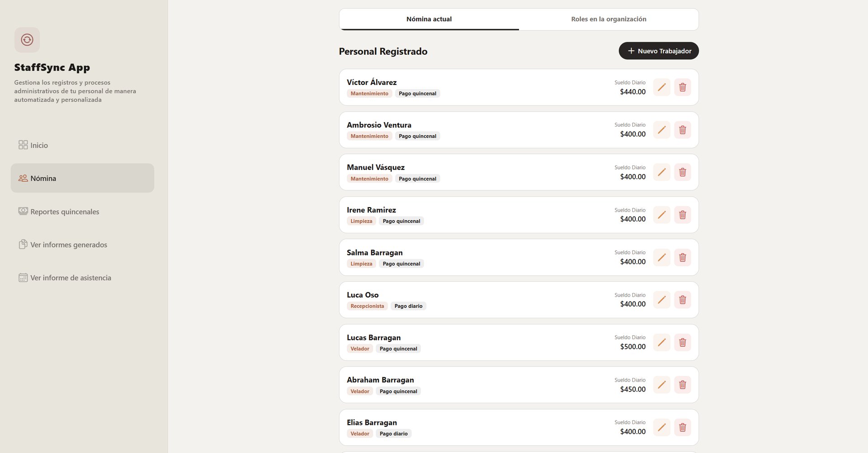The image size is (868, 453).
Task: Delete Luca Oso from payroll
Action: coord(682,300)
